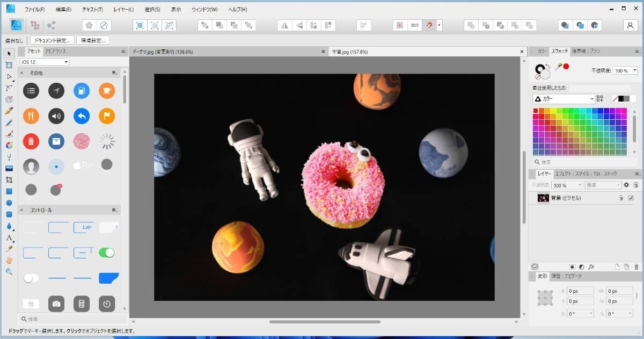Click the 環境設定... button
The height and width of the screenshot is (339, 644).
coord(93,40)
